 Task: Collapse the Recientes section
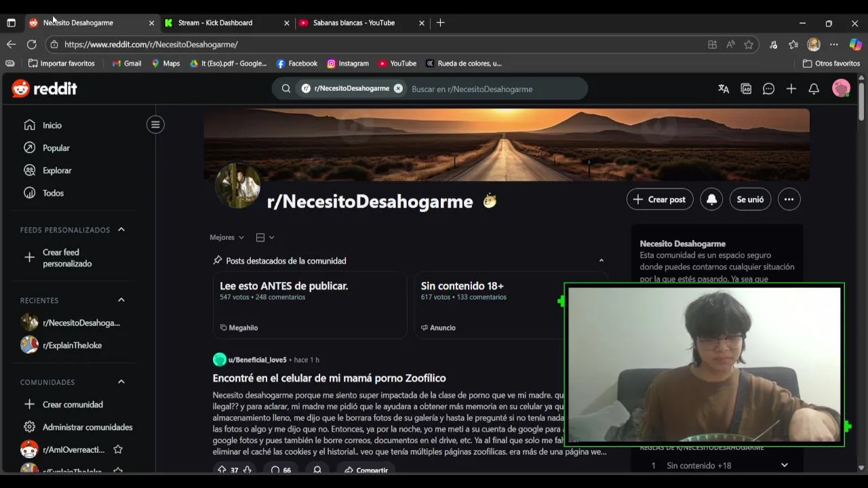click(121, 300)
